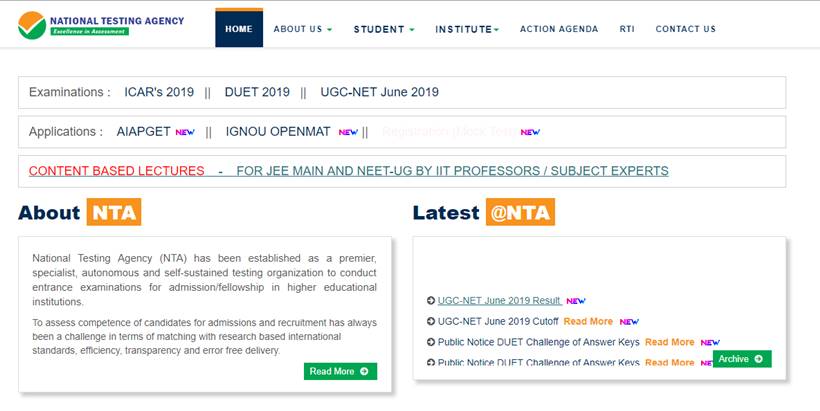820x411 pixels.
Task: Click the Examinations label
Action: (70, 92)
